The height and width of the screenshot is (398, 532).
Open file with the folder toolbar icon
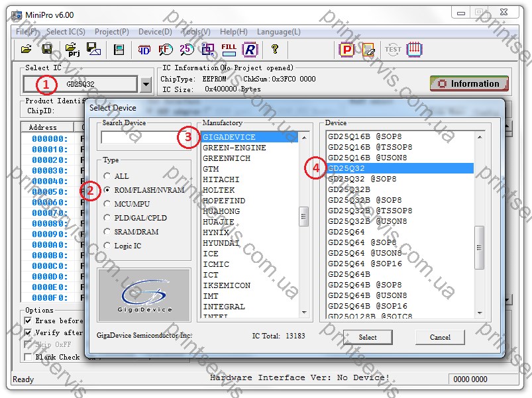[x=27, y=50]
